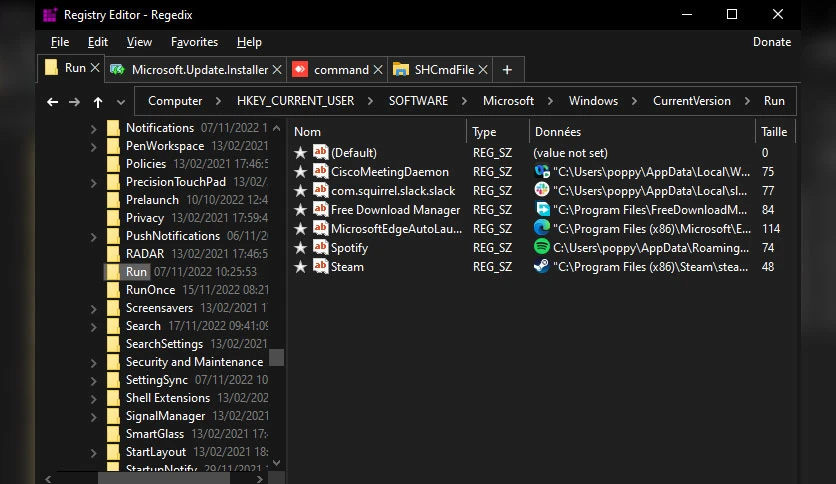Expand the PrecisionTouchPad tree node
The height and width of the screenshot is (484, 836).
pyautogui.click(x=93, y=183)
